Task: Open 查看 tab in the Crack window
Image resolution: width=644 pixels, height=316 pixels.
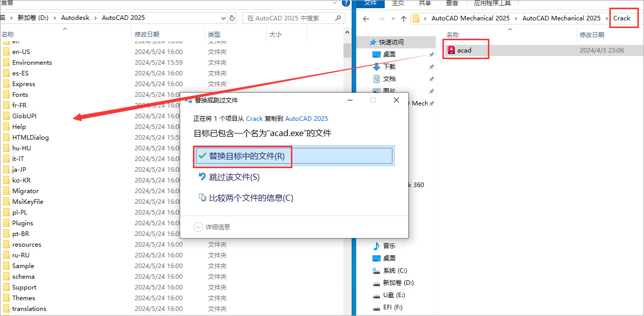Action: (x=452, y=3)
